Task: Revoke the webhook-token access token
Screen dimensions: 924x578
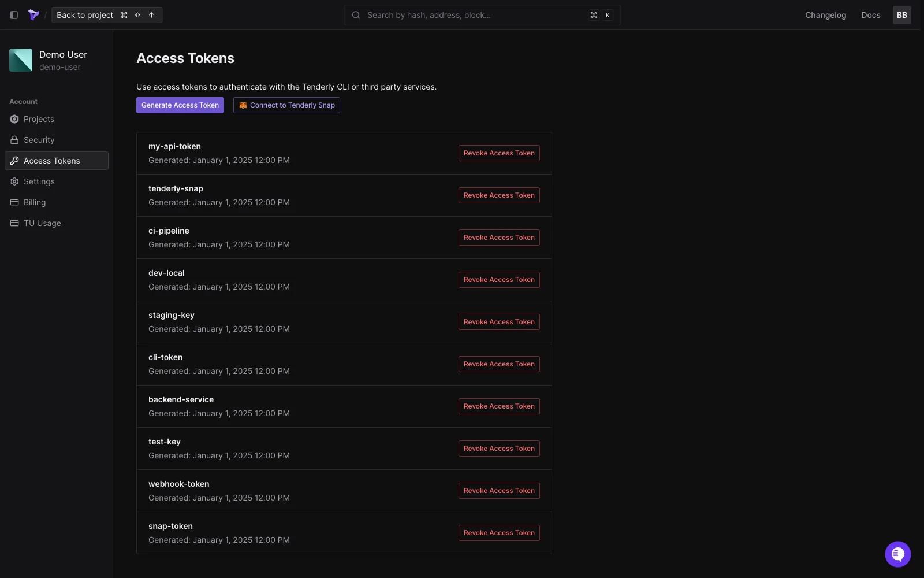Action: [499, 491]
